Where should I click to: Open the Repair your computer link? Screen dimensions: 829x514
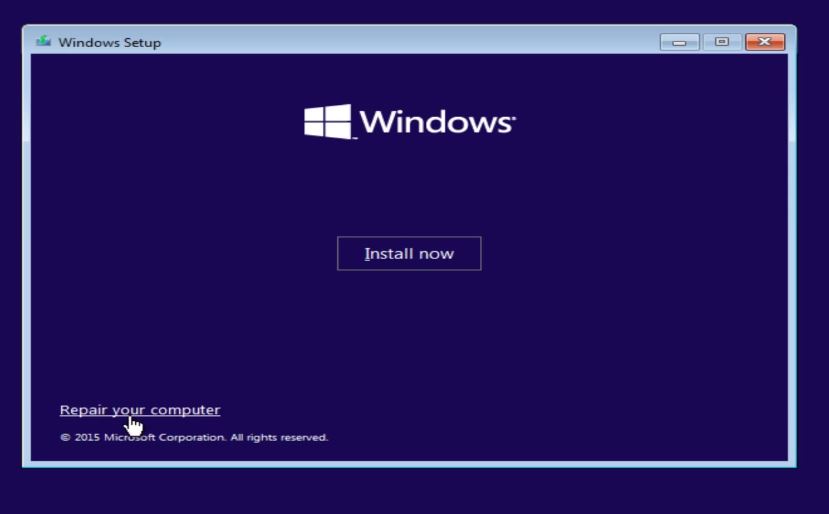click(x=140, y=410)
